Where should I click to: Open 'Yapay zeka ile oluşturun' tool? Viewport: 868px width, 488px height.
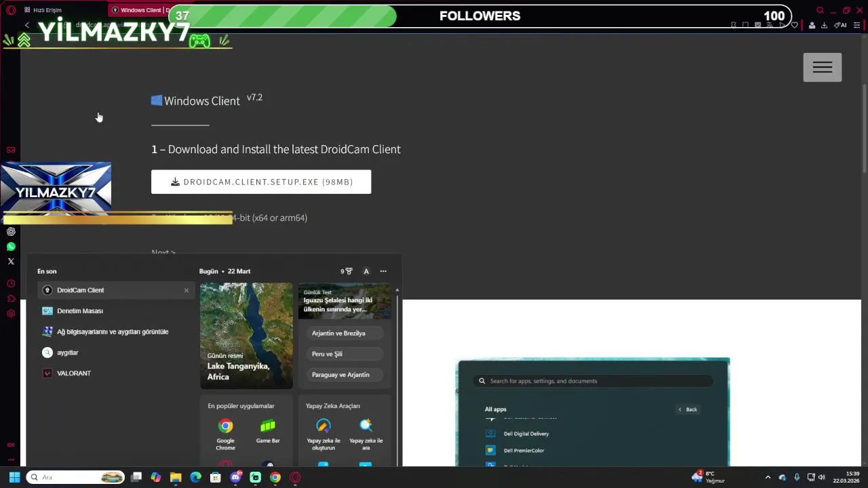pyautogui.click(x=323, y=434)
